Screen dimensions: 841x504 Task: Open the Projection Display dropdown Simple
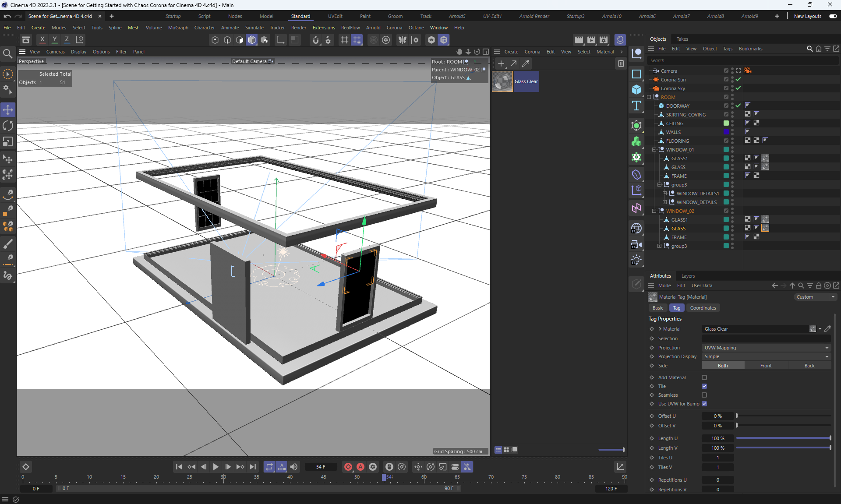click(766, 356)
